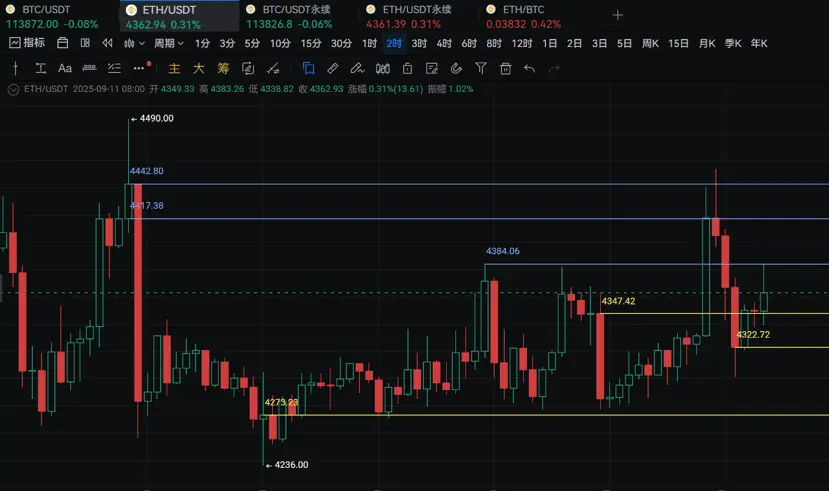This screenshot has height=491, width=829.
Task: Click the rewind replay icon
Action: 107,43
